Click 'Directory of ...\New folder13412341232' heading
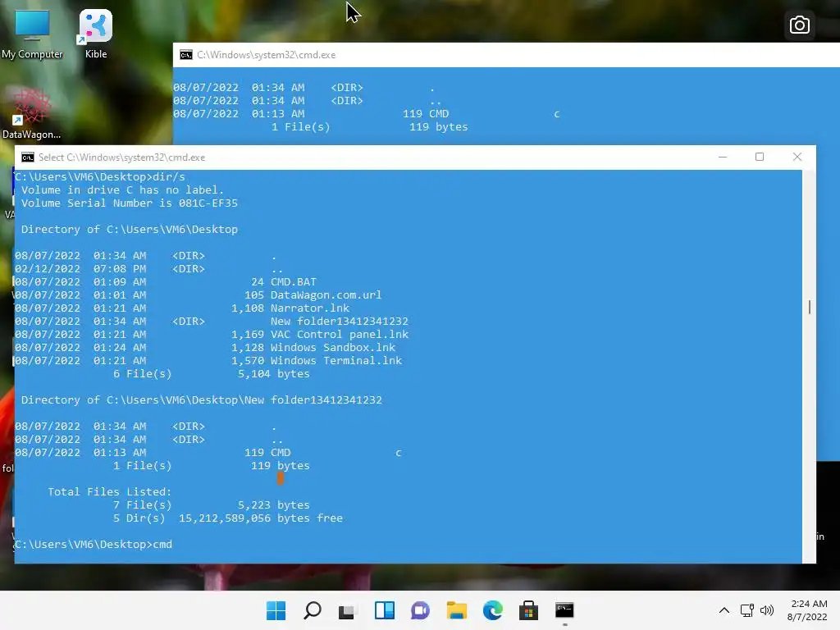The image size is (840, 630). pos(202,400)
